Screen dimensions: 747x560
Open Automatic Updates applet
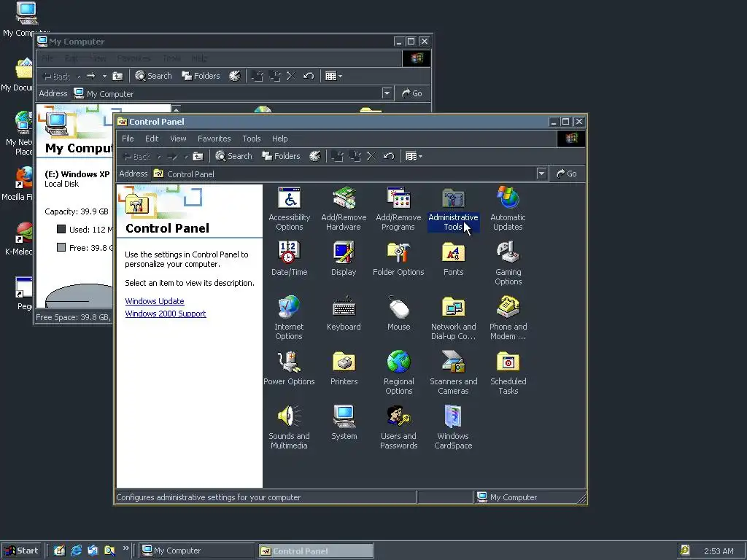(x=508, y=209)
